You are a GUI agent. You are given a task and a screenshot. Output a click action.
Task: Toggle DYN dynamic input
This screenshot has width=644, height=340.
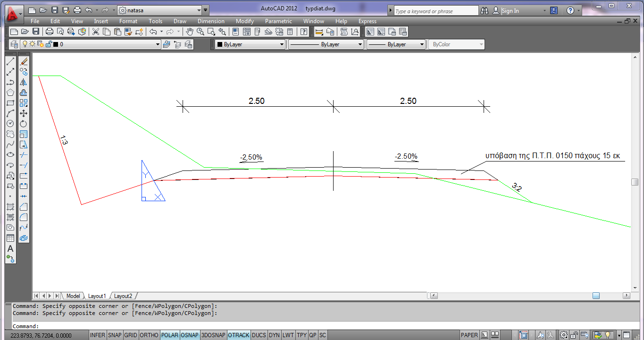(x=274, y=335)
